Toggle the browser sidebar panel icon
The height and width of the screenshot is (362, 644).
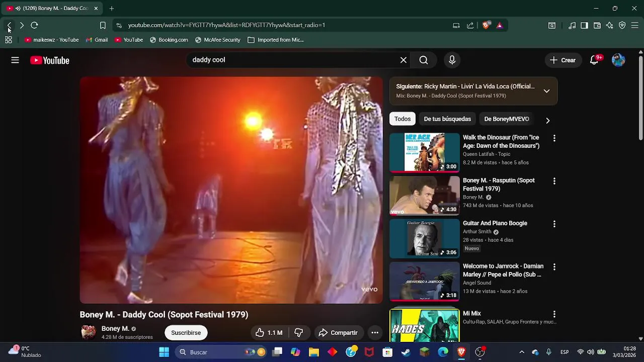pos(584,25)
